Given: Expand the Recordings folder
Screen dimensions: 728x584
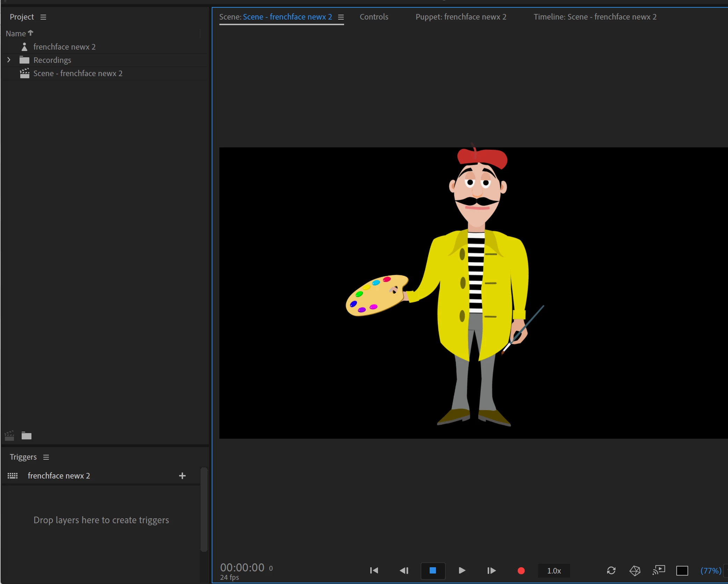Looking at the screenshot, I should (9, 60).
